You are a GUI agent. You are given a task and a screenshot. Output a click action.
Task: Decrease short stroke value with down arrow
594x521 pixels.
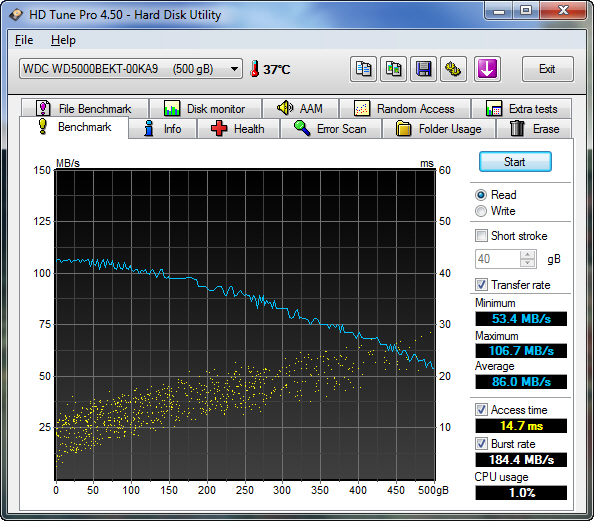[x=527, y=263]
